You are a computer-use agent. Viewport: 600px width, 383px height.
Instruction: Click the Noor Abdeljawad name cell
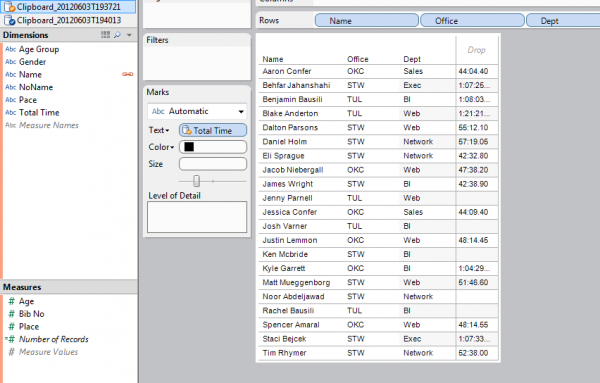pos(293,297)
